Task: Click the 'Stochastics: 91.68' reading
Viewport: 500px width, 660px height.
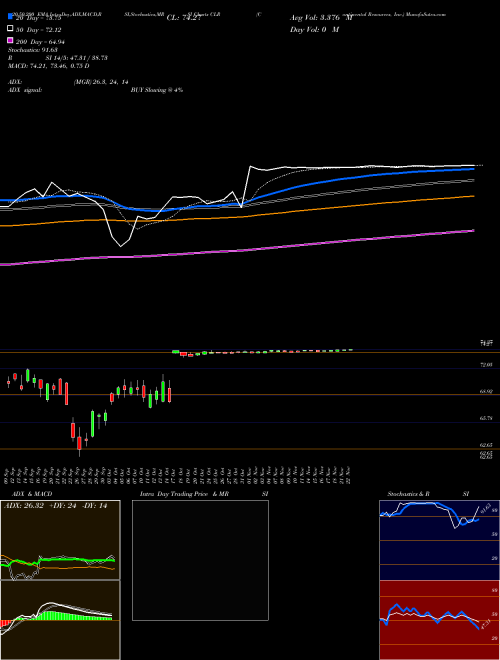Action: (32, 50)
